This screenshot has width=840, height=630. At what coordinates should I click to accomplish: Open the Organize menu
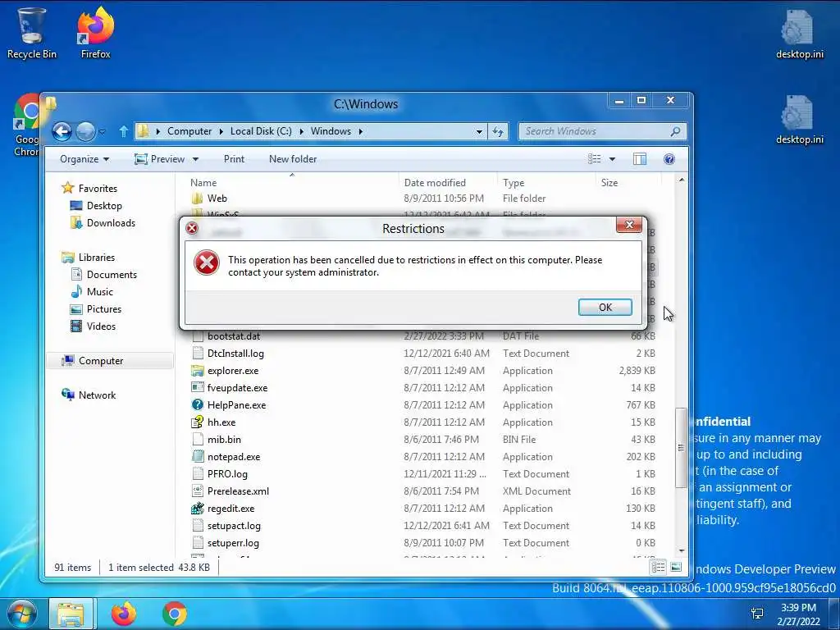coord(84,159)
